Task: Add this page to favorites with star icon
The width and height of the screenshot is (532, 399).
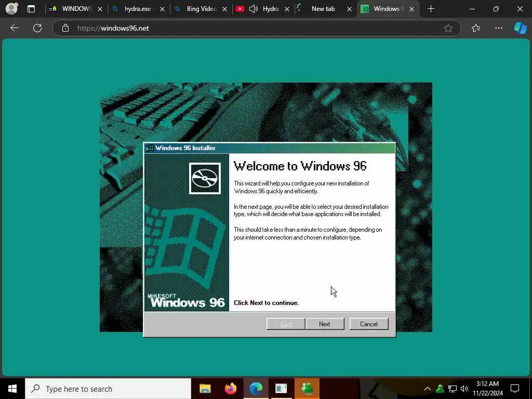Action: click(448, 28)
